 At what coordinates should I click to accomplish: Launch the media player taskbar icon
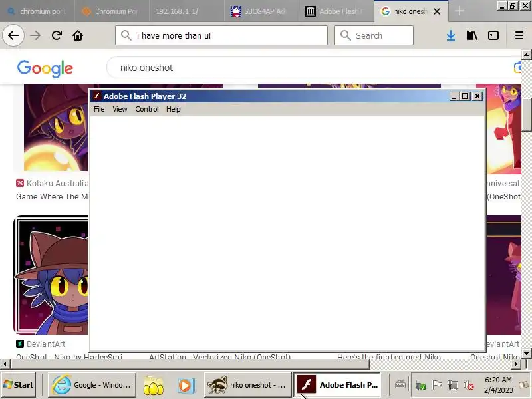(x=186, y=385)
